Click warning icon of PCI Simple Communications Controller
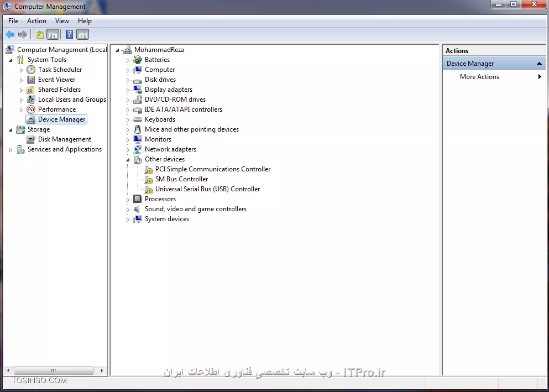Viewport: 549px width, 392px height. coord(149,169)
